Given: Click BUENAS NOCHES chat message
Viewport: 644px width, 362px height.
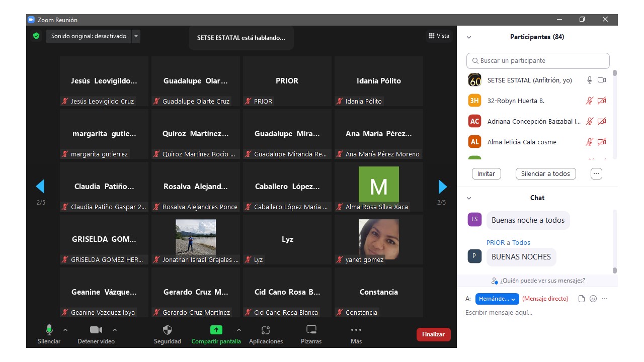Looking at the screenshot, I should (x=521, y=257).
